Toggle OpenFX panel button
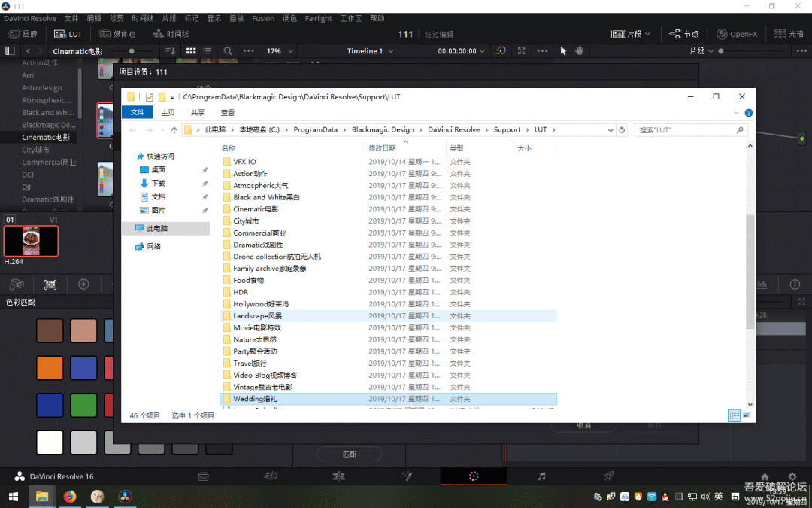Screen dimensions: 812x508 [737, 34]
